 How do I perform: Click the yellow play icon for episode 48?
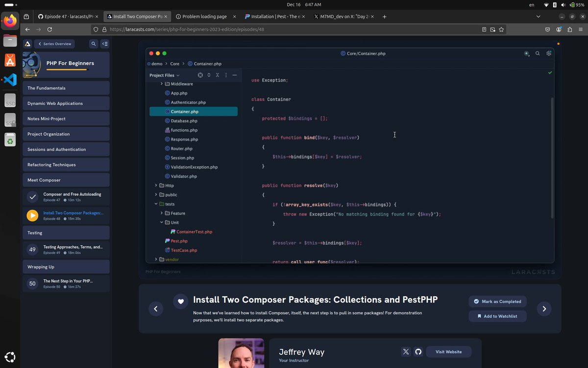(x=32, y=215)
